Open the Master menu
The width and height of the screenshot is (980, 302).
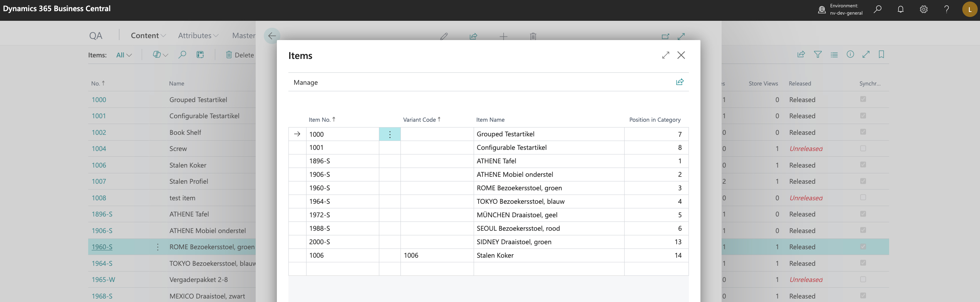tap(243, 35)
